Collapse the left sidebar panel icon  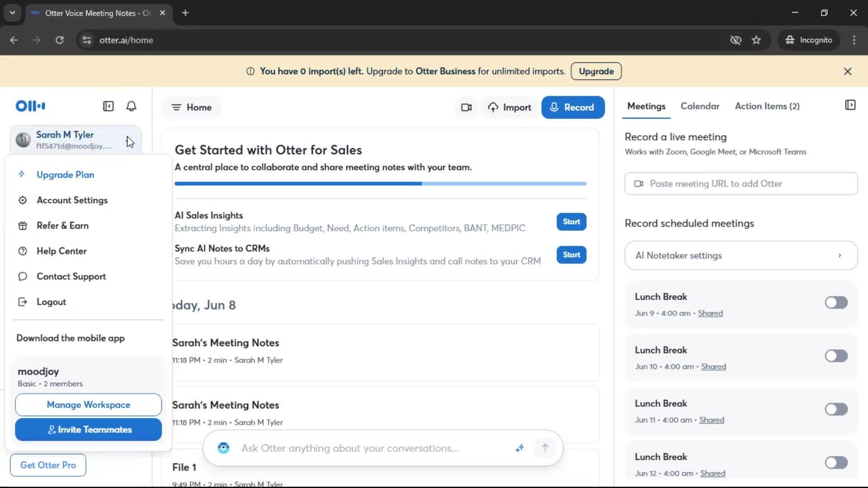[108, 106]
